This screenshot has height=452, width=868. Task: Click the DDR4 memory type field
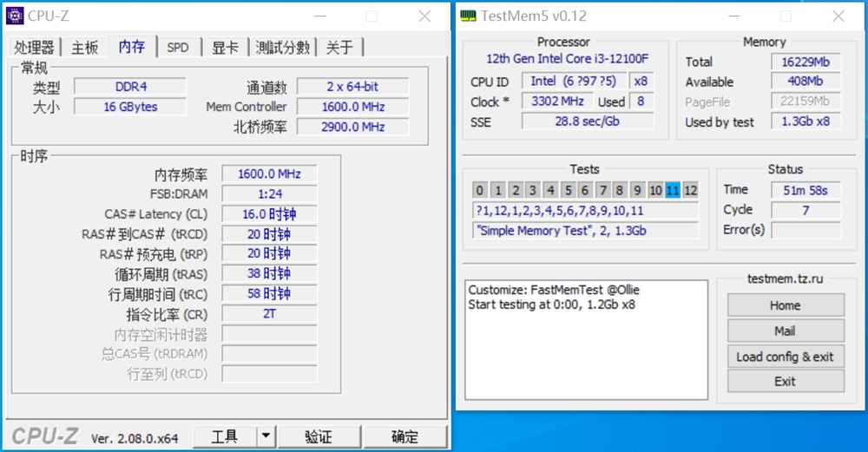tap(131, 87)
